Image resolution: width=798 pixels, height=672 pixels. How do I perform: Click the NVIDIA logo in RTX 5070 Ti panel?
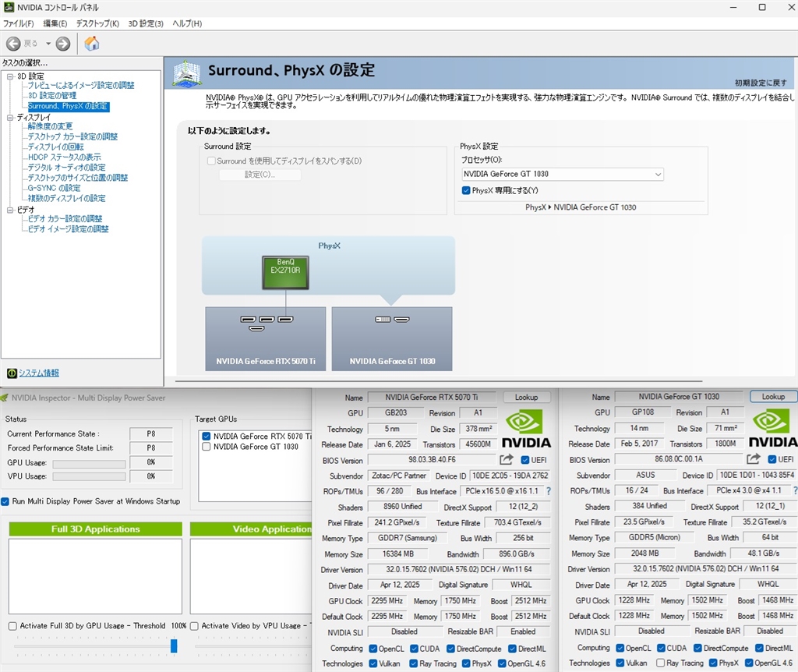click(x=526, y=430)
